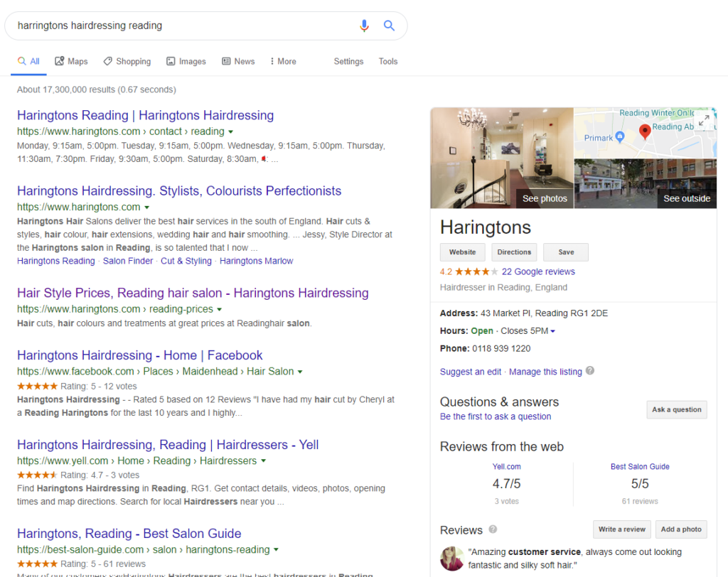
Task: Click the Haringtons Marlow sitelink
Action: (x=256, y=261)
